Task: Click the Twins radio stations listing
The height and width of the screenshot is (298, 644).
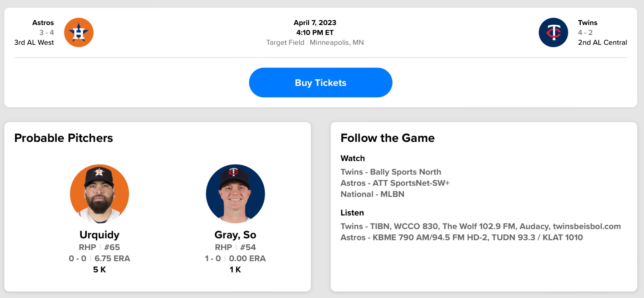Action: click(480, 226)
